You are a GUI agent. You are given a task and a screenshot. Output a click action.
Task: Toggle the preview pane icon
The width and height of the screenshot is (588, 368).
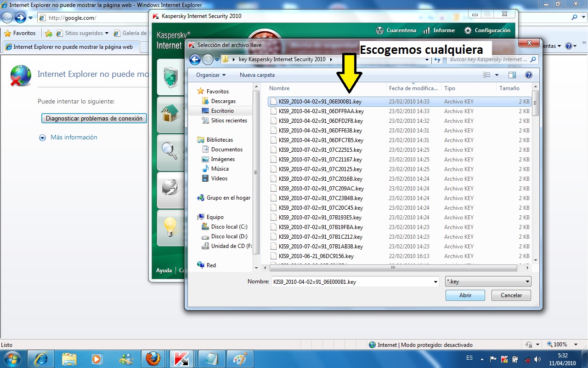(512, 75)
